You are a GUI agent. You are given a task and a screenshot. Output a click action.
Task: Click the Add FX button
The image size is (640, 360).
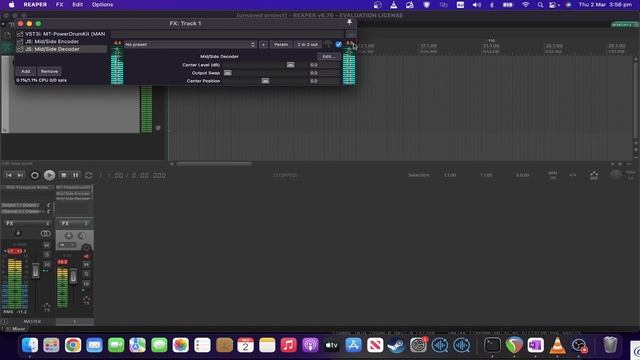[26, 71]
